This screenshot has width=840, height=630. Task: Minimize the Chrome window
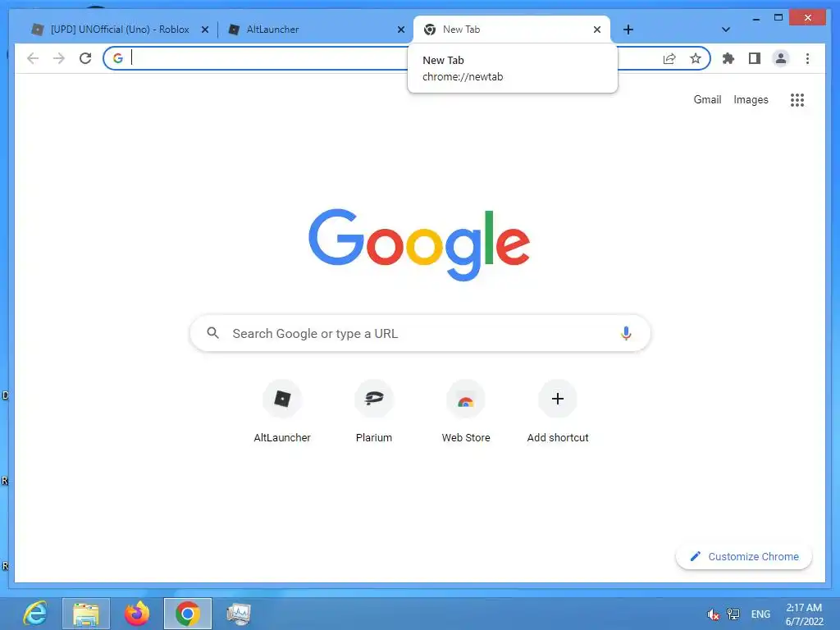point(756,18)
